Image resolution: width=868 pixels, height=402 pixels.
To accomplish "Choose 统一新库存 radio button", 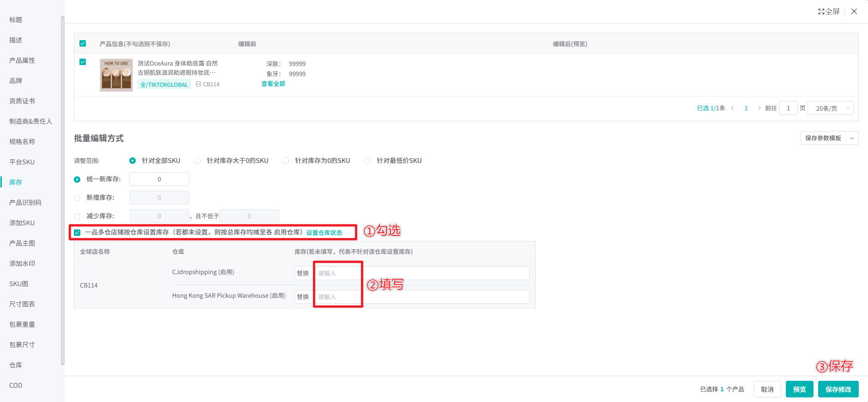I will click(x=77, y=179).
